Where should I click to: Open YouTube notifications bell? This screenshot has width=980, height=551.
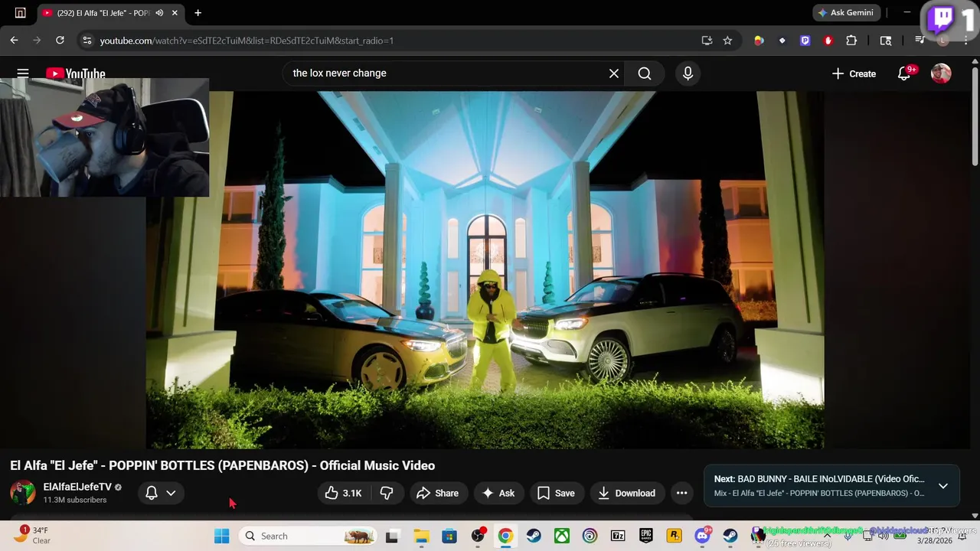tap(904, 73)
